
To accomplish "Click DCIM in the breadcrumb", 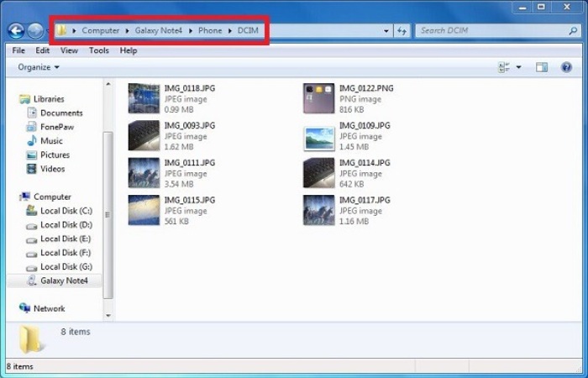I will coord(248,30).
